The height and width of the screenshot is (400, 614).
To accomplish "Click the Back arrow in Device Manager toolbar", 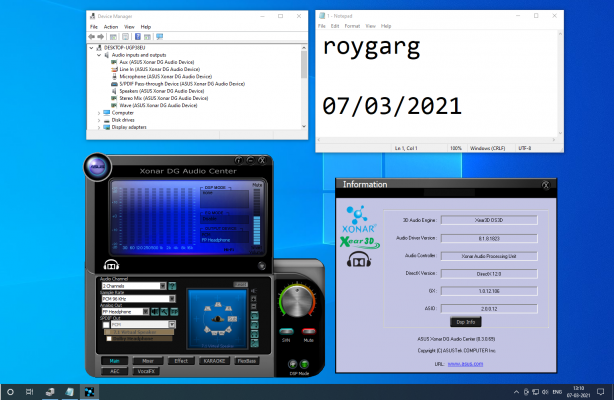I will [x=92, y=37].
